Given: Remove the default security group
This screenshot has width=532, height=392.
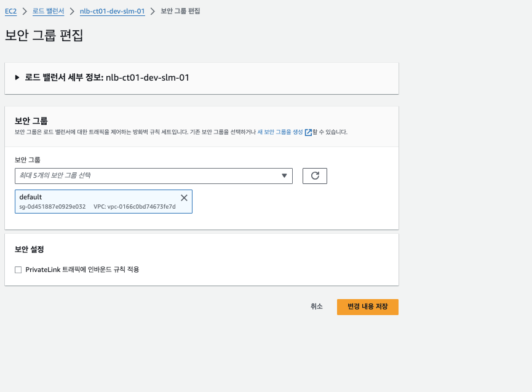Looking at the screenshot, I should click(x=184, y=198).
